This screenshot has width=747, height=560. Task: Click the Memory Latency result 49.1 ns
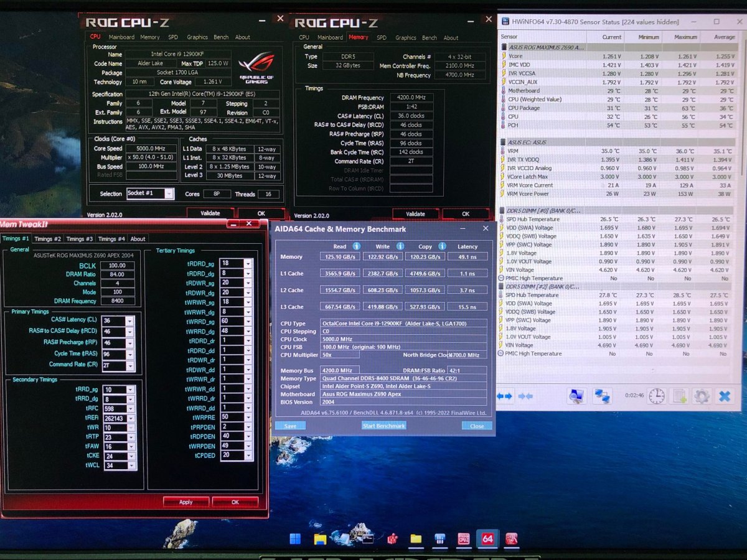pos(467,256)
